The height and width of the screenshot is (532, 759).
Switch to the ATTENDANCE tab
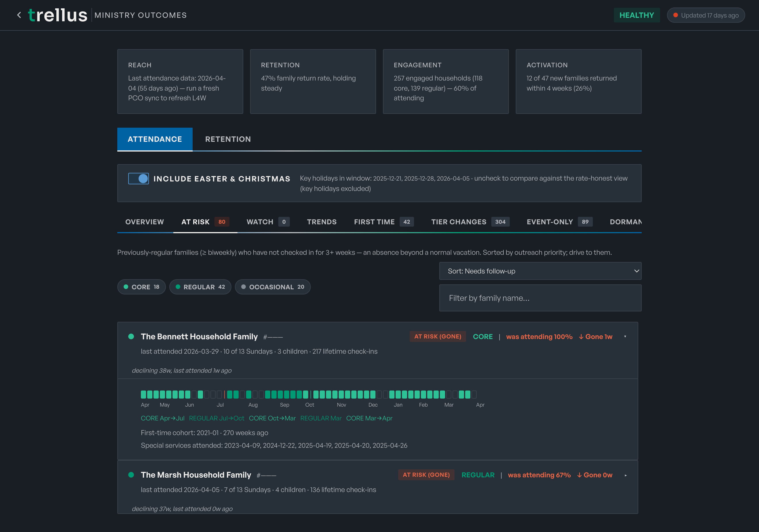click(155, 139)
